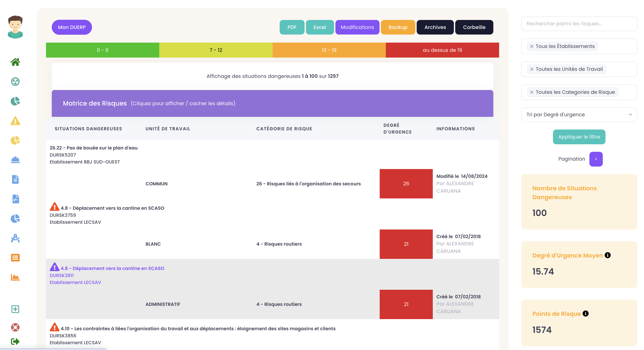Open the Tri par Degré d'urgence dropdown
Image resolution: width=644 pixels, height=350 pixels.
(579, 115)
